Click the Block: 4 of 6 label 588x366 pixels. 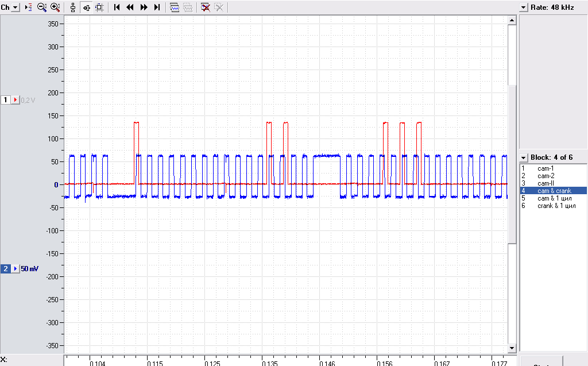pyautogui.click(x=552, y=157)
